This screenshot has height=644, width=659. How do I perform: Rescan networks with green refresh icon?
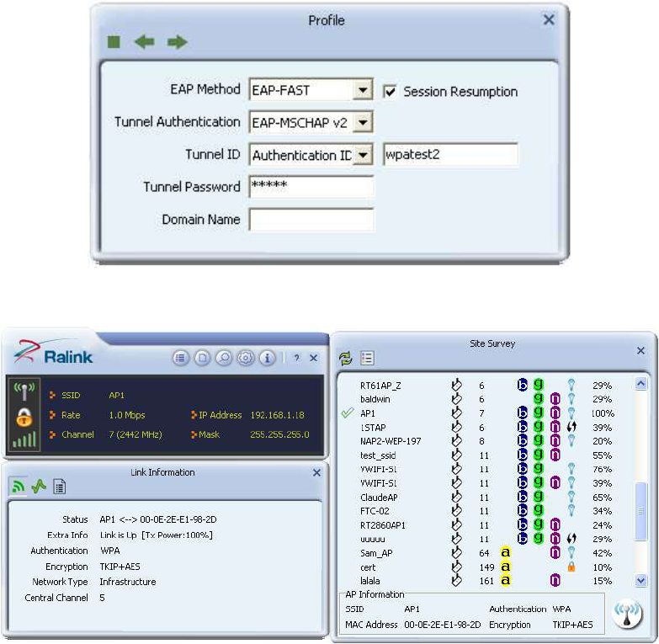click(345, 359)
